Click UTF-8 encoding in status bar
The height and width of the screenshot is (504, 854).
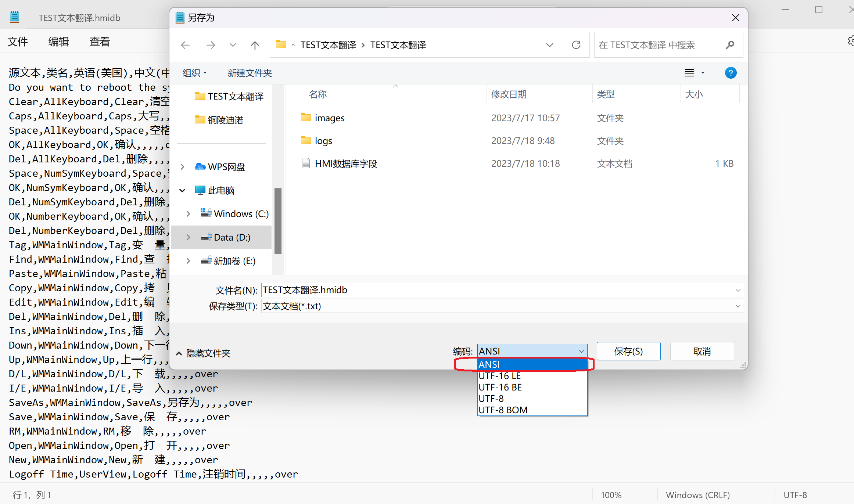coord(795,495)
